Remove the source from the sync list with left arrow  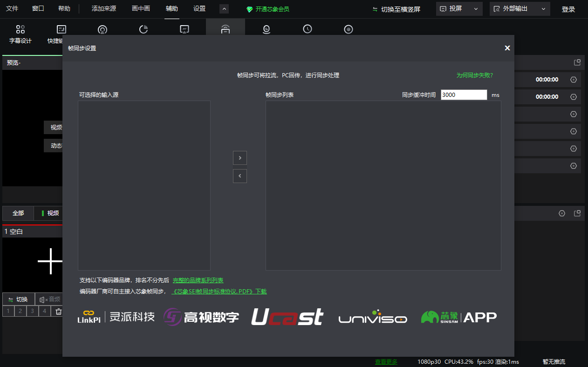coord(240,176)
